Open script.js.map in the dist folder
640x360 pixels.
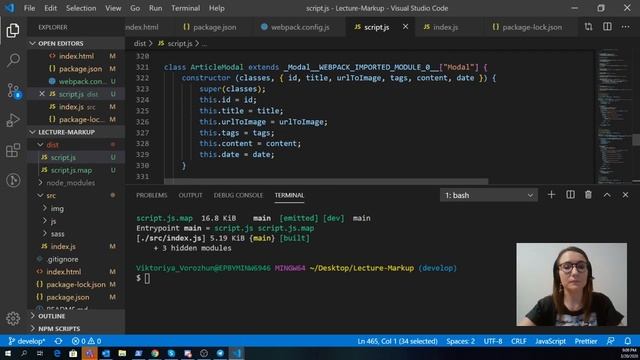point(76,170)
